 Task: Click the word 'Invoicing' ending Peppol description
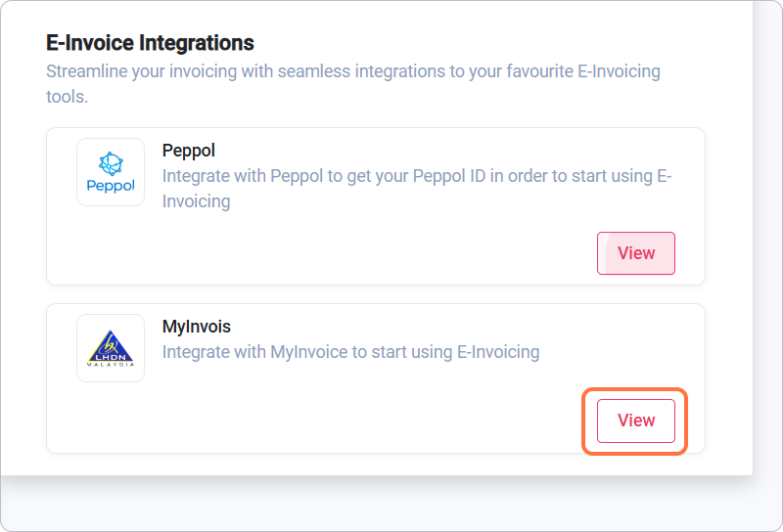pyautogui.click(x=196, y=201)
